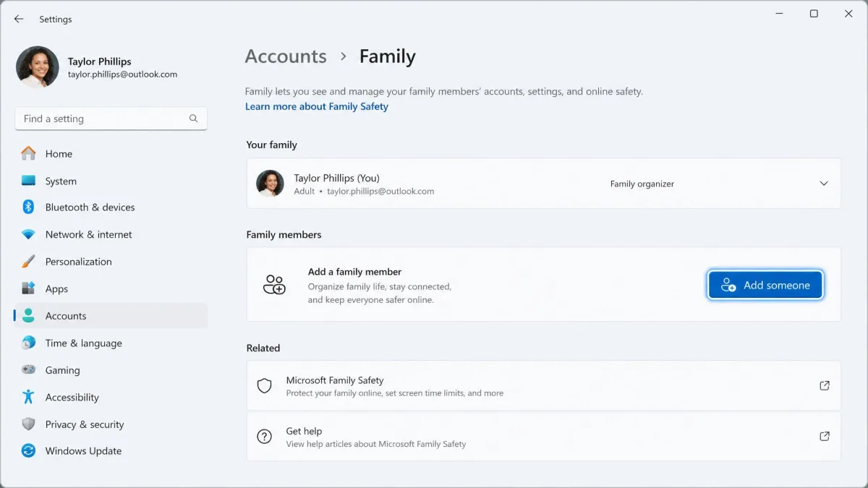The height and width of the screenshot is (488, 868).
Task: Open Bluetooth & devices settings
Action: click(111, 207)
